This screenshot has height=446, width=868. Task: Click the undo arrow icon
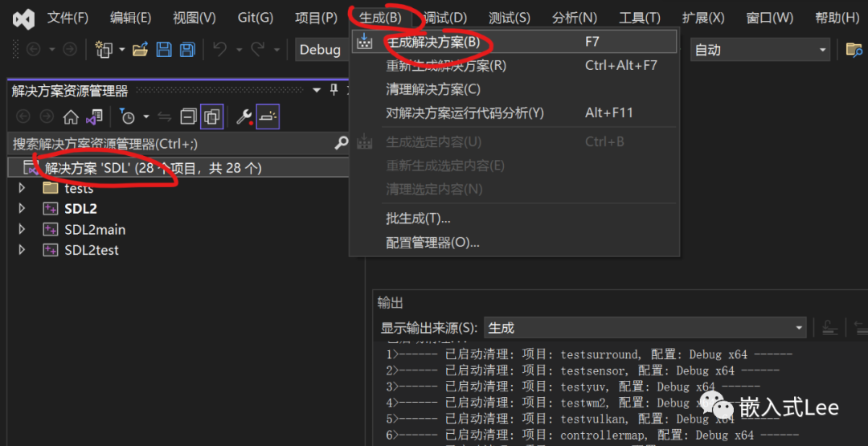[220, 50]
